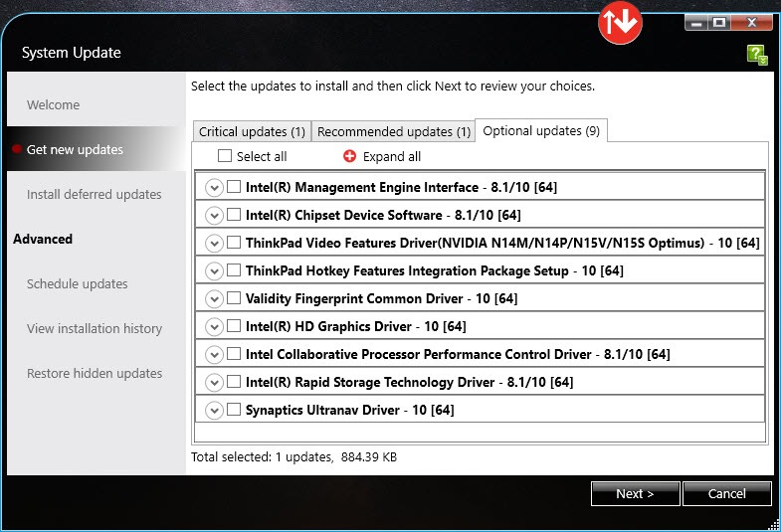Check ThinkPad Video Features Driver update
The width and height of the screenshot is (781, 532).
click(x=234, y=243)
